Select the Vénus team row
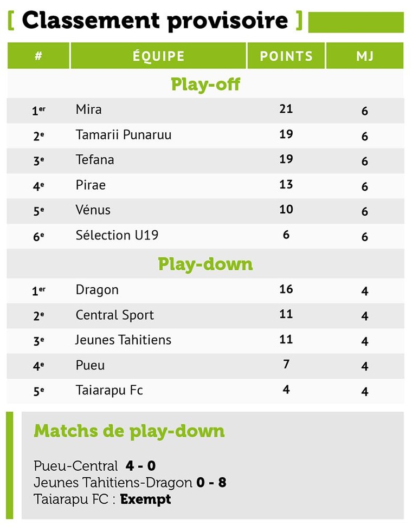This screenshot has width=412, height=532. point(93,210)
